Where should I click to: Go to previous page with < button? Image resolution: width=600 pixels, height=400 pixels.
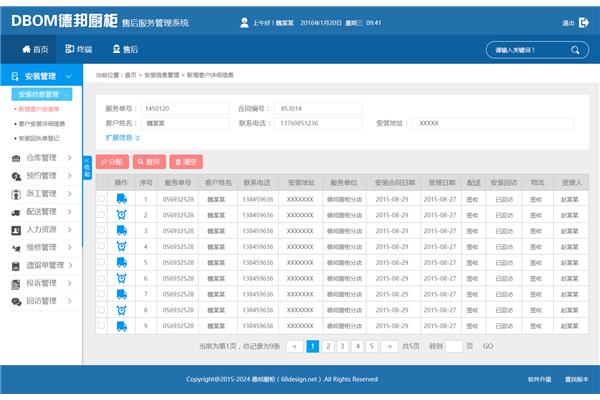pyautogui.click(x=294, y=346)
